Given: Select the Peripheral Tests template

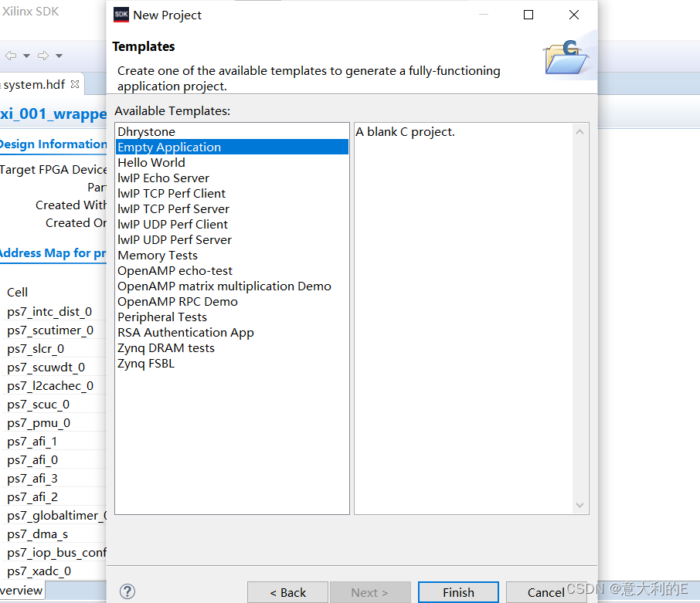Looking at the screenshot, I should tap(232, 317).
